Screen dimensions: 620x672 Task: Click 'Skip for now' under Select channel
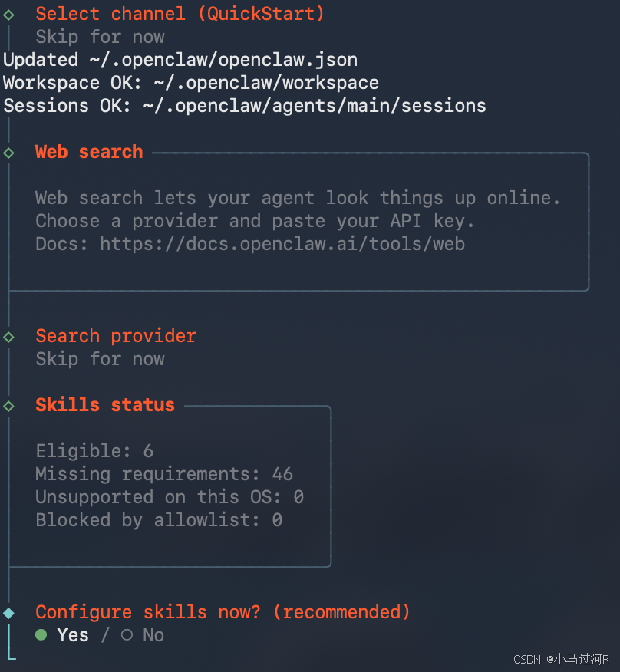point(100,37)
